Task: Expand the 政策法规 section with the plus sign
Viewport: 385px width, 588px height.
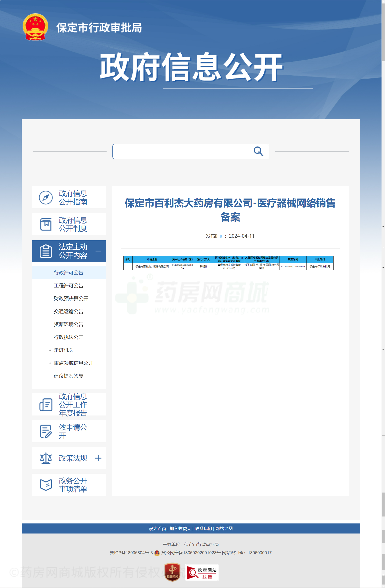Action: point(99,458)
